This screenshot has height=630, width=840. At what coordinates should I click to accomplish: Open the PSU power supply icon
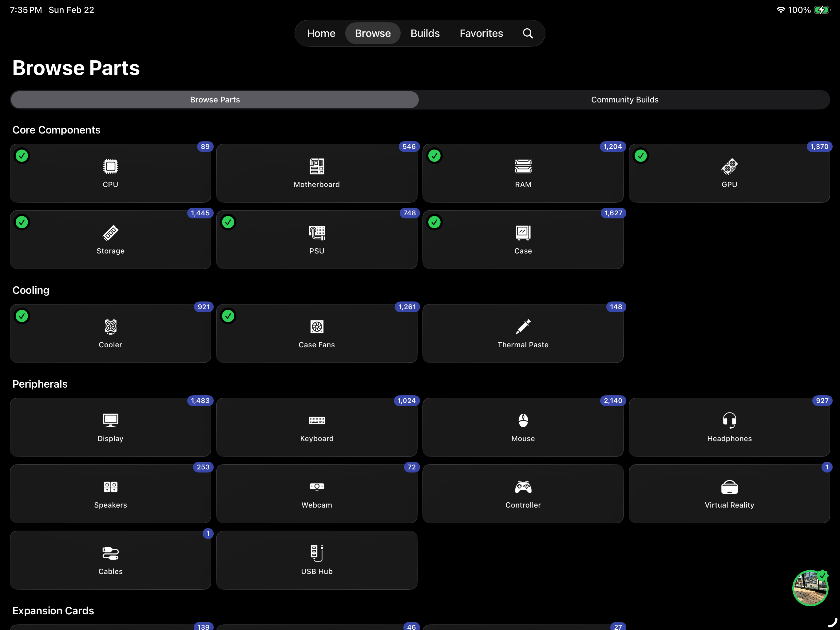(x=317, y=233)
